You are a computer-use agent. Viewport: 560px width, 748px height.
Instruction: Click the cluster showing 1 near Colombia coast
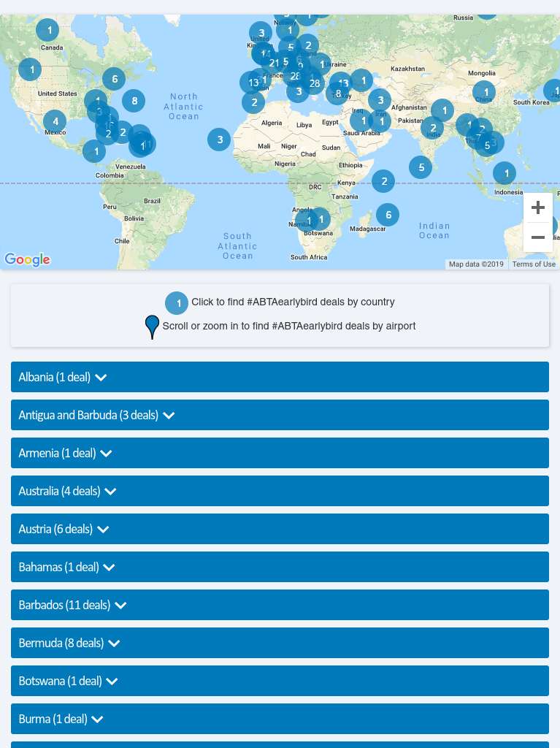[94, 152]
